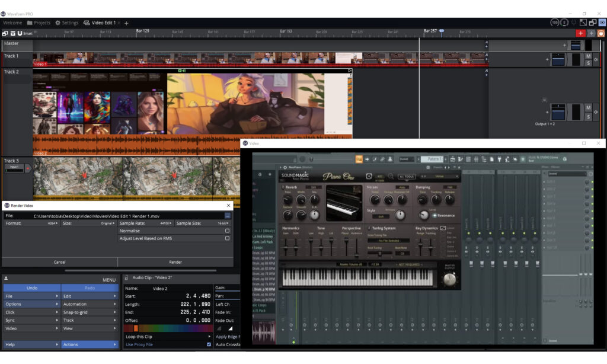Expand the Sync submenu
607x364 pixels.
pyautogui.click(x=32, y=321)
